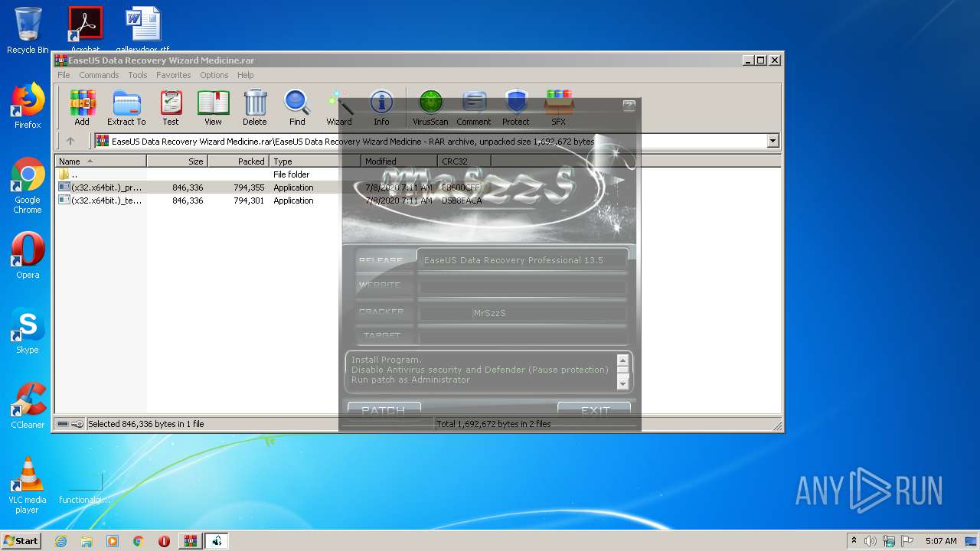980x551 pixels.
Task: Click the CRC32 column header
Action: [x=464, y=161]
